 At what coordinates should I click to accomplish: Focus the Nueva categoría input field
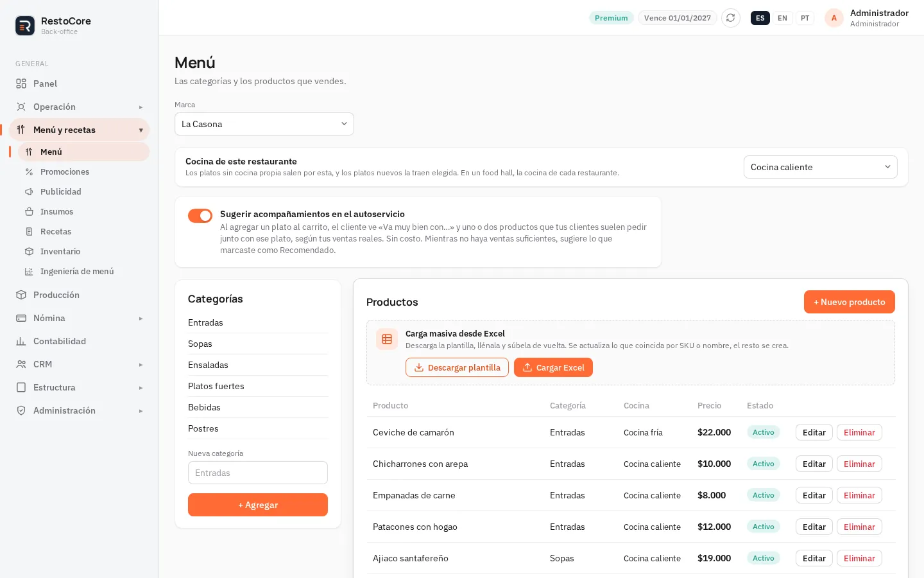[258, 473]
